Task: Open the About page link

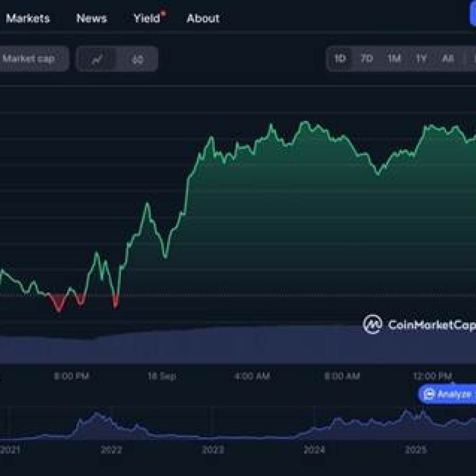Action: point(203,19)
